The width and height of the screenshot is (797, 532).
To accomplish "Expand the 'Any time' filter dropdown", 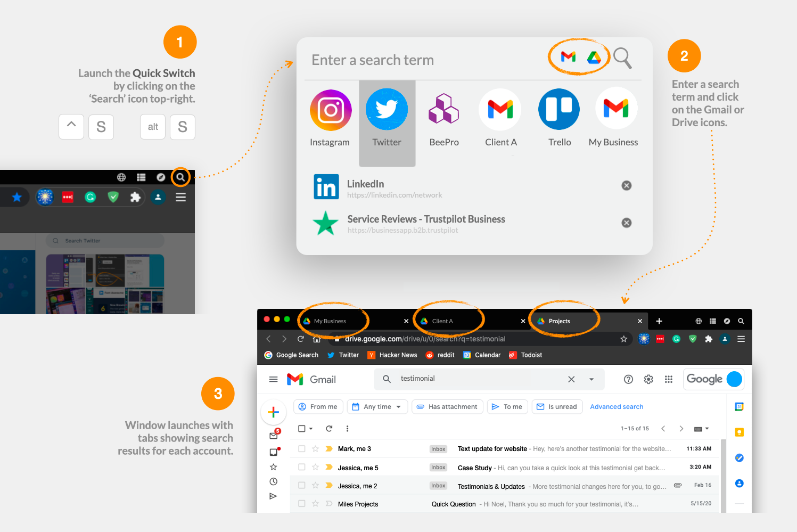I will click(377, 407).
